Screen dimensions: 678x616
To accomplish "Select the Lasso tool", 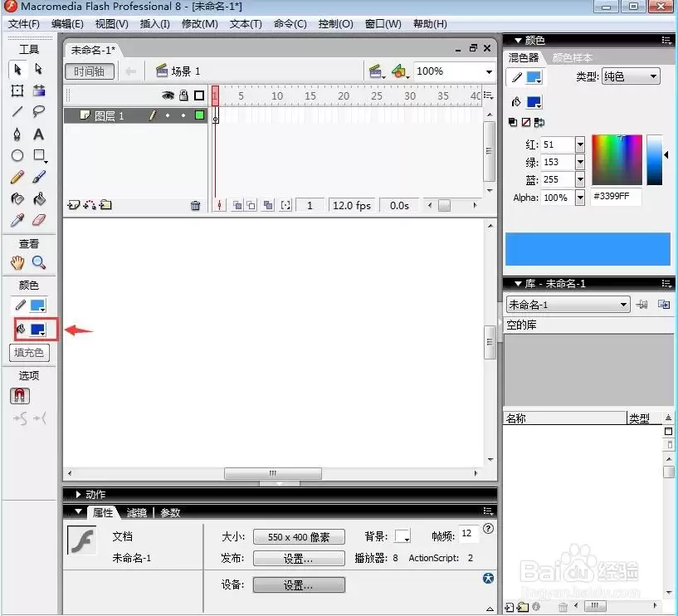I will click(38, 112).
